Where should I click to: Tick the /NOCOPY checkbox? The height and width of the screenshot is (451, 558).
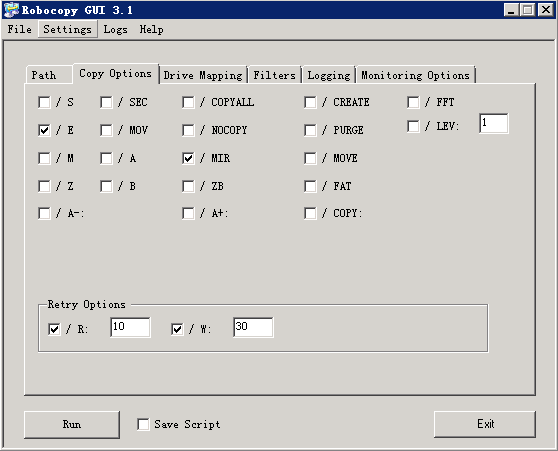point(188,130)
